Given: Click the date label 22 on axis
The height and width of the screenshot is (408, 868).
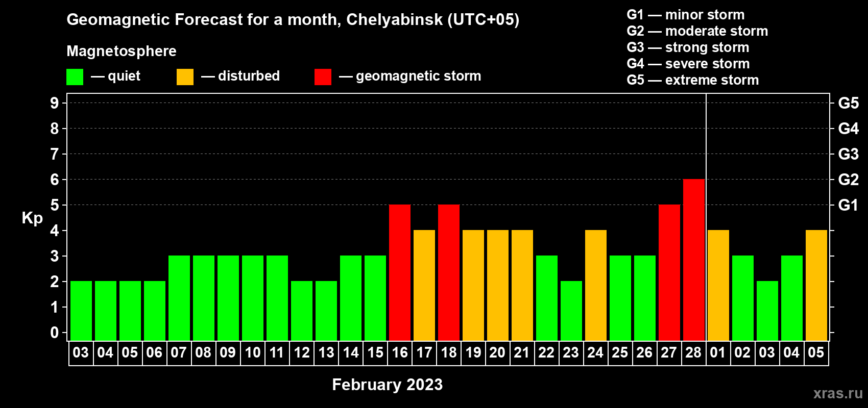Looking at the screenshot, I should [546, 353].
